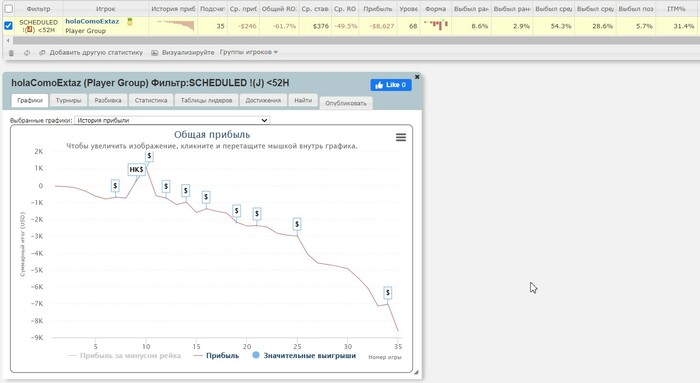Open the Турниры tab
This screenshot has height=383, width=700.
pyautogui.click(x=68, y=100)
